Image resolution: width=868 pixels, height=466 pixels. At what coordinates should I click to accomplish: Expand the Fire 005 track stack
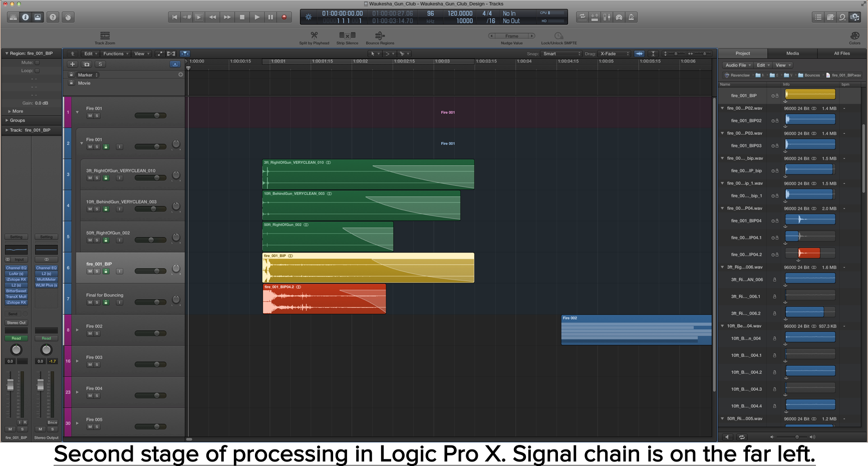coord(77,423)
